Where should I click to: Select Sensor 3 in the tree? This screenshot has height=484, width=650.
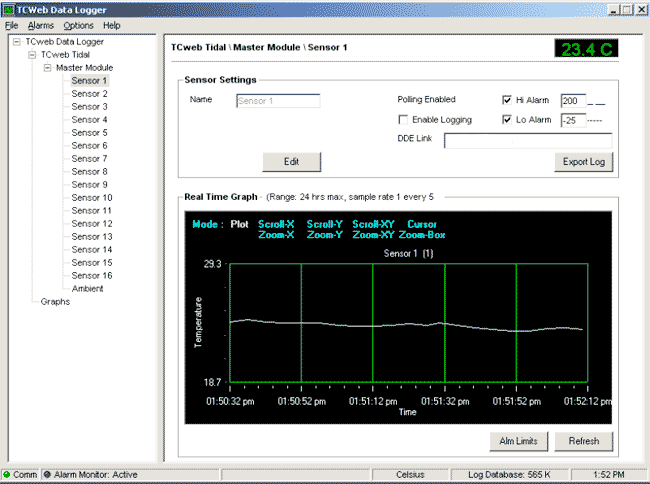(x=89, y=106)
